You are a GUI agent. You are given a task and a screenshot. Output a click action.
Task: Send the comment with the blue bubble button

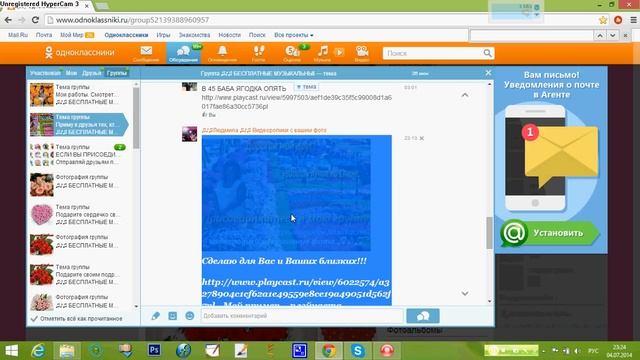[423, 316]
